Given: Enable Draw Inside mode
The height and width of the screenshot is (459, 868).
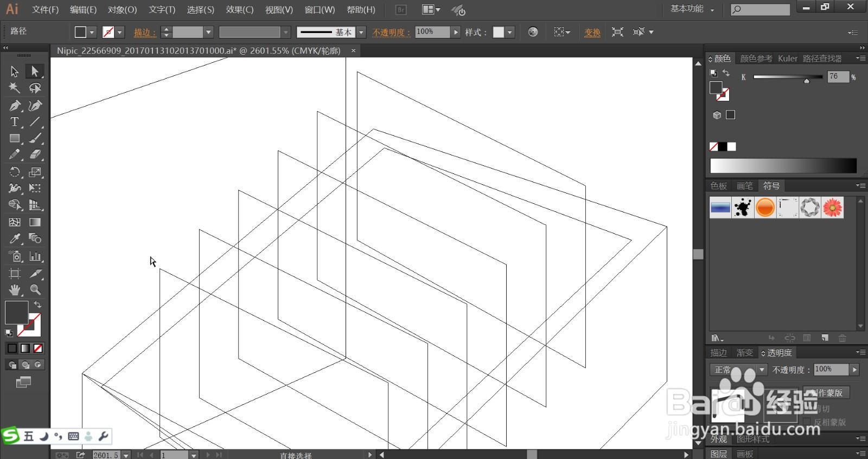Looking at the screenshot, I should tap(38, 365).
